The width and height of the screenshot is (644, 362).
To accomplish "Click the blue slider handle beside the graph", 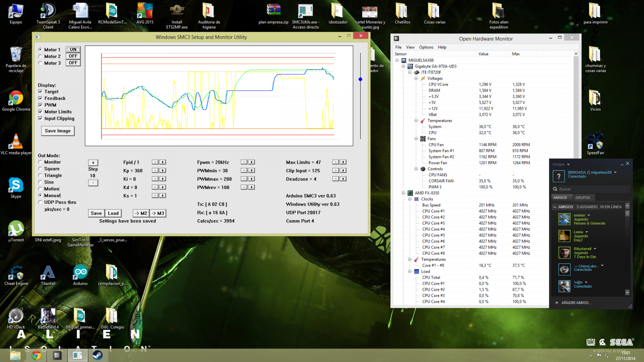I will 360,79.
